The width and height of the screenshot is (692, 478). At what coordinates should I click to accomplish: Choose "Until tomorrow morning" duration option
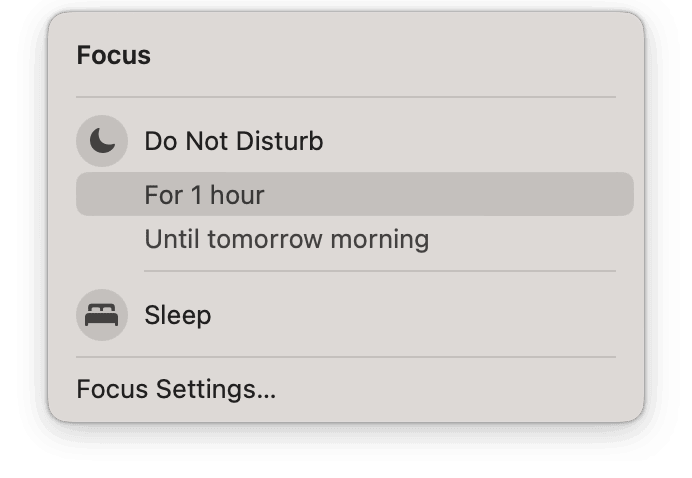[286, 240]
